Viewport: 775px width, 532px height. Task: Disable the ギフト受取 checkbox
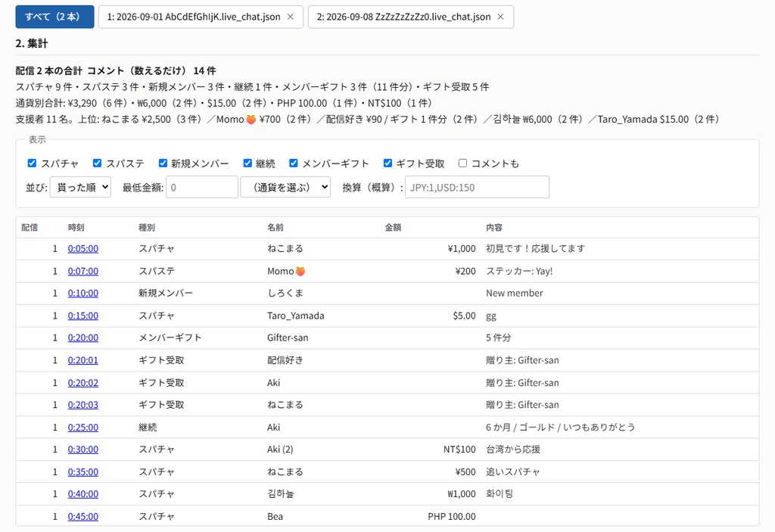tap(388, 163)
